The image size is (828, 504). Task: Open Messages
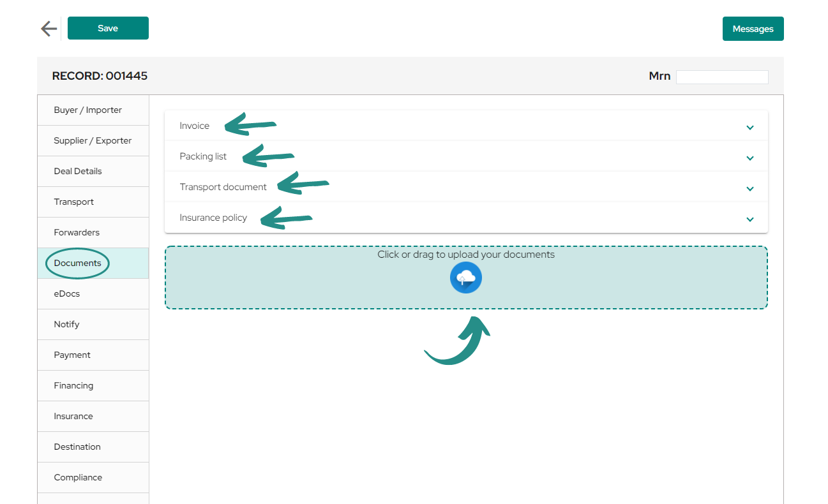point(753,29)
